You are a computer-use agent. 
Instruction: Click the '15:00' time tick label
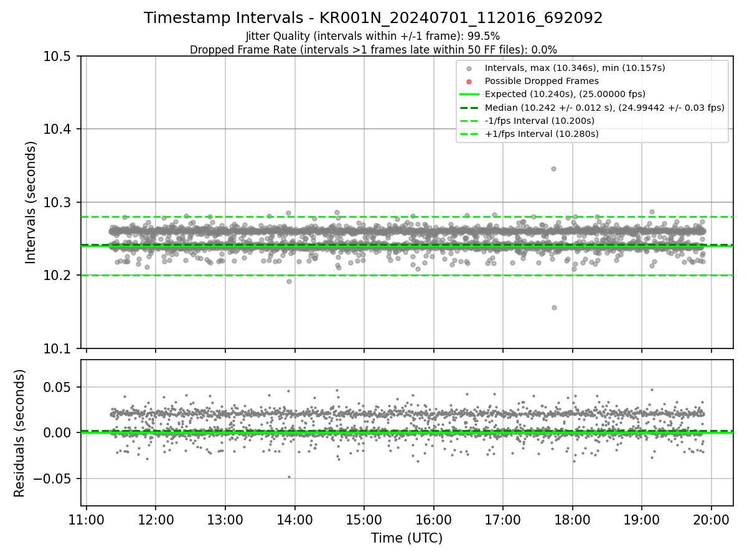[364, 518]
